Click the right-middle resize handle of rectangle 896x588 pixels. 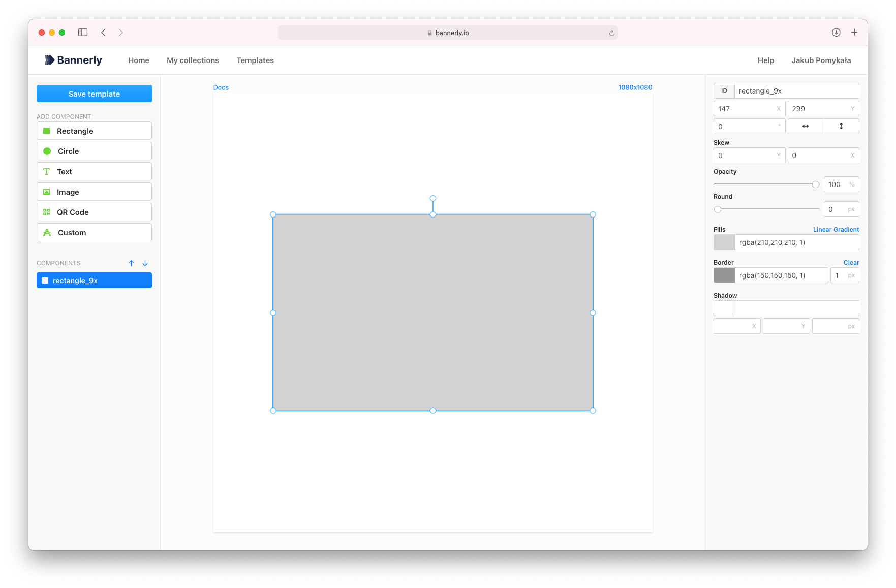pyautogui.click(x=593, y=313)
